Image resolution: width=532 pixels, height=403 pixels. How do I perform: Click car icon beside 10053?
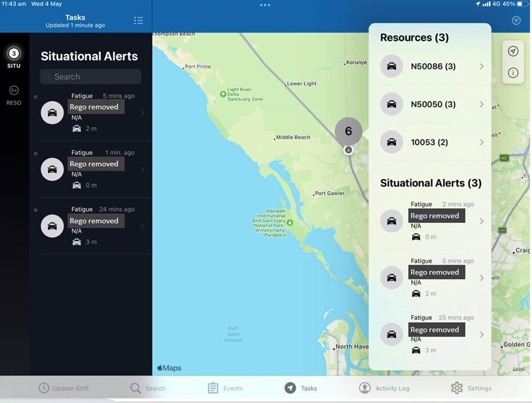pyautogui.click(x=391, y=143)
